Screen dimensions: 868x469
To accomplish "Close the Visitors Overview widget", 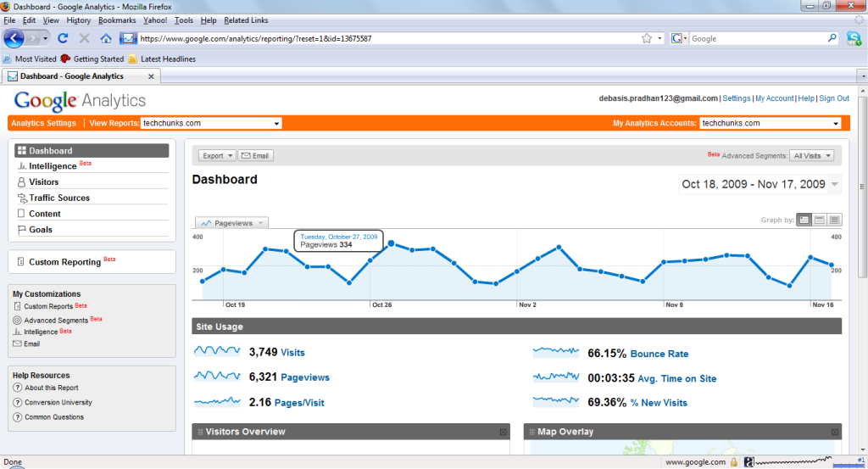I will [504, 432].
